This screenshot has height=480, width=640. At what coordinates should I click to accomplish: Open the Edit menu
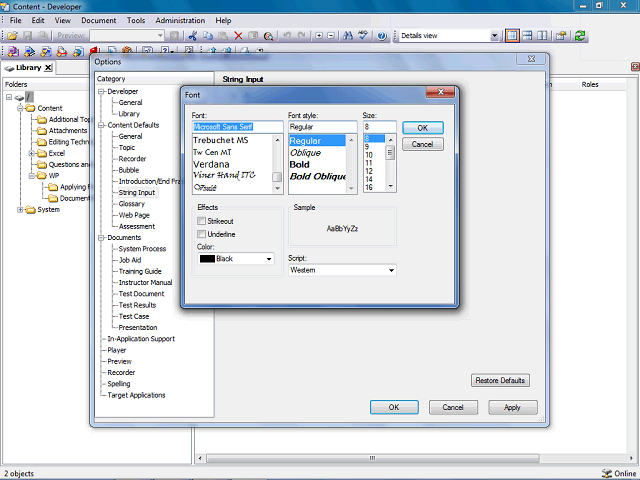[38, 20]
